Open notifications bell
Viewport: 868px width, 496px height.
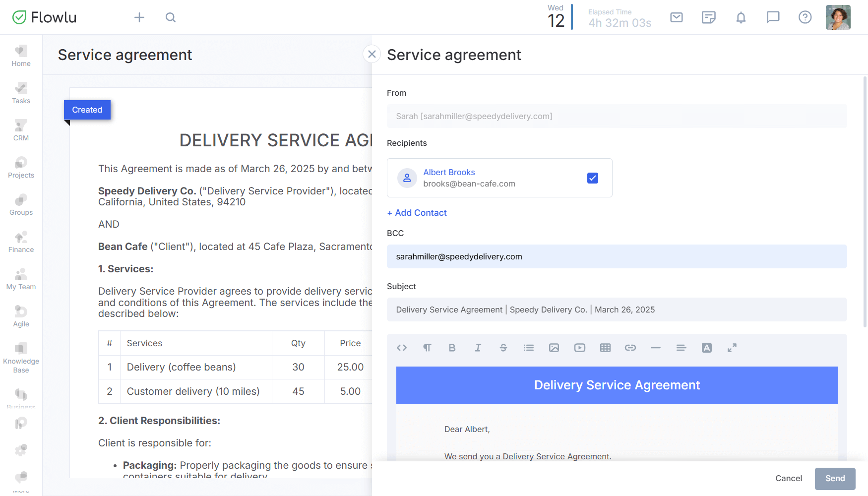pyautogui.click(x=741, y=17)
